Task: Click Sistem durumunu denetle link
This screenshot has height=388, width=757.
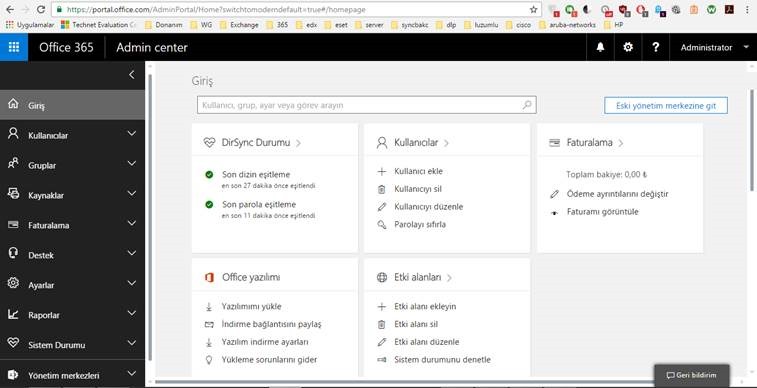Action: [442, 360]
